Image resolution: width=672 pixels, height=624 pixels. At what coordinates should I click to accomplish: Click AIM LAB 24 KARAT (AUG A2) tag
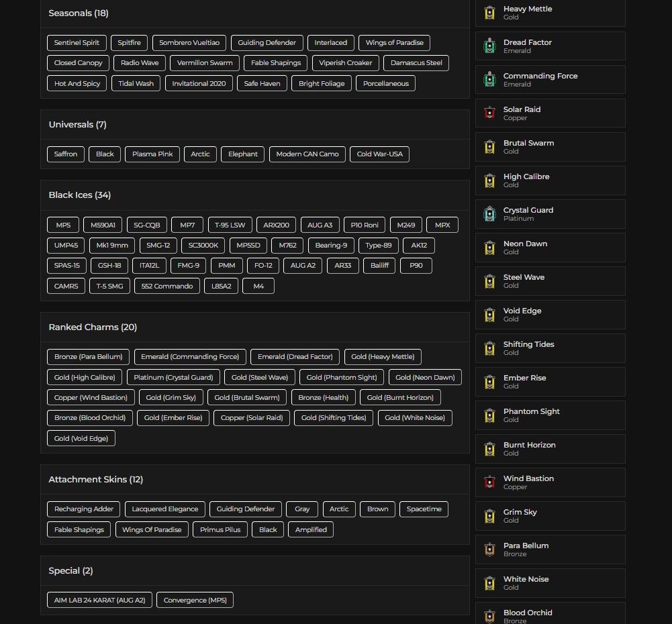(x=99, y=600)
